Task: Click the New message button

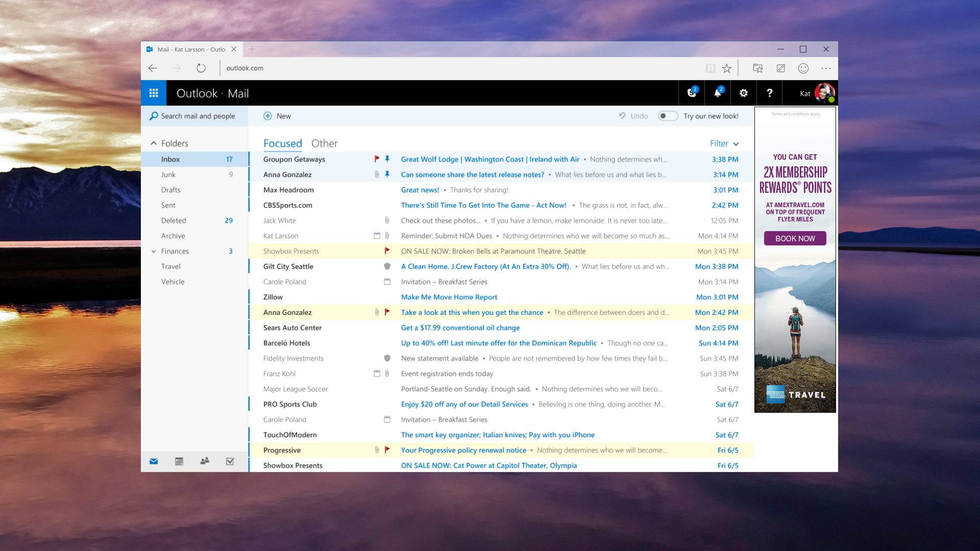Action: tap(277, 116)
